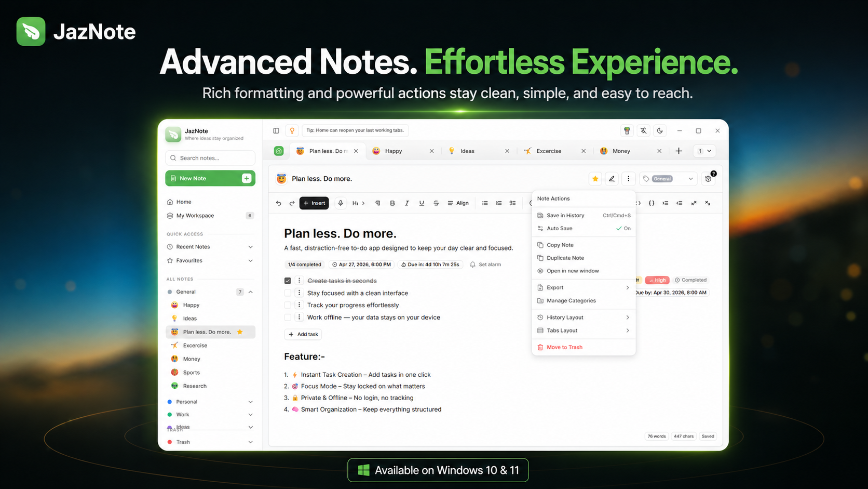The width and height of the screenshot is (868, 489).
Task: Toggle the sidebar panel icon
Action: point(276,130)
